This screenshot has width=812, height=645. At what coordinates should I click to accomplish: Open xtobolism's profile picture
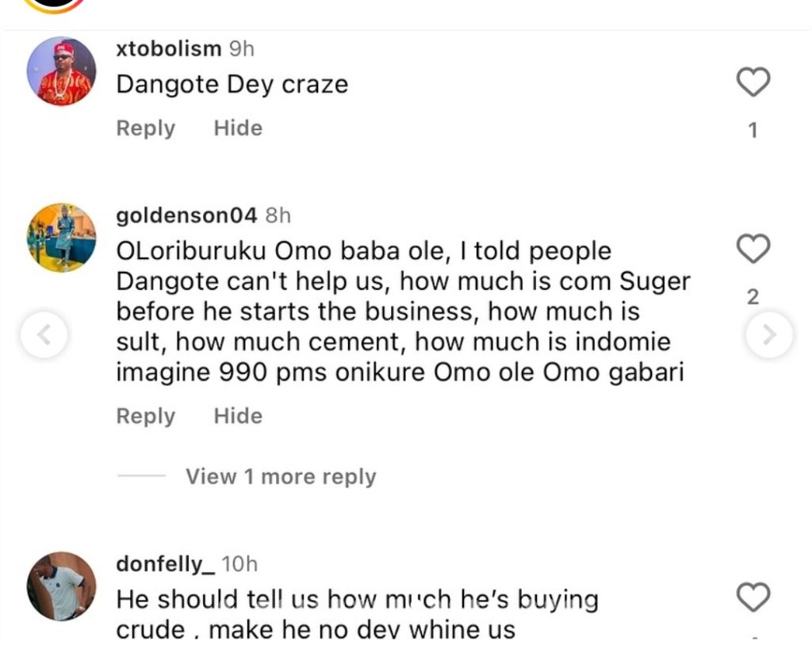(x=61, y=71)
